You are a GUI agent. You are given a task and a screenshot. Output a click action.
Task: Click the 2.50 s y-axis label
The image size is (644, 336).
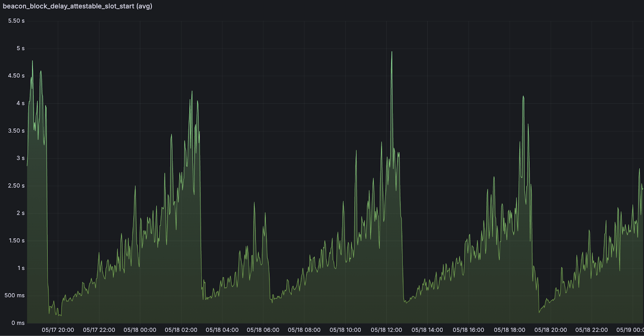point(16,186)
